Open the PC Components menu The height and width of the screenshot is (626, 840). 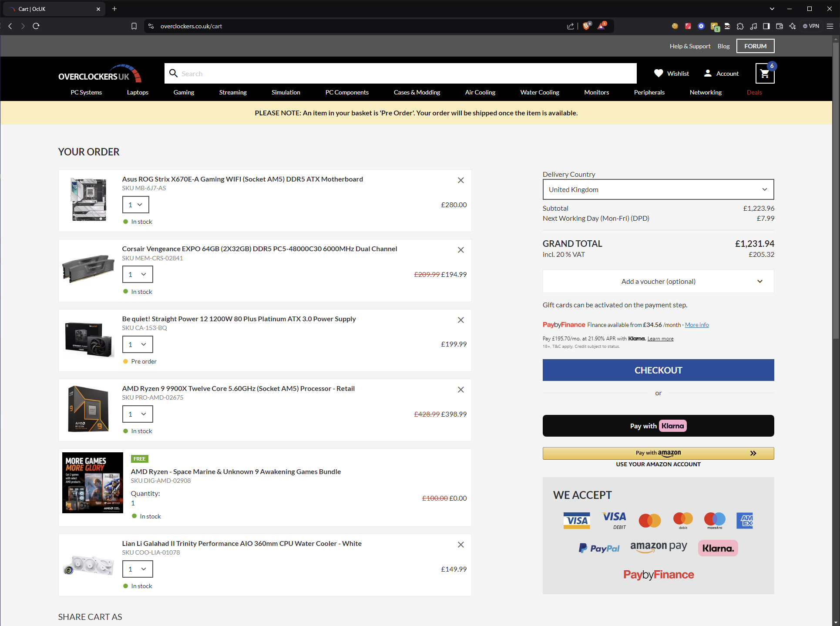(x=347, y=92)
